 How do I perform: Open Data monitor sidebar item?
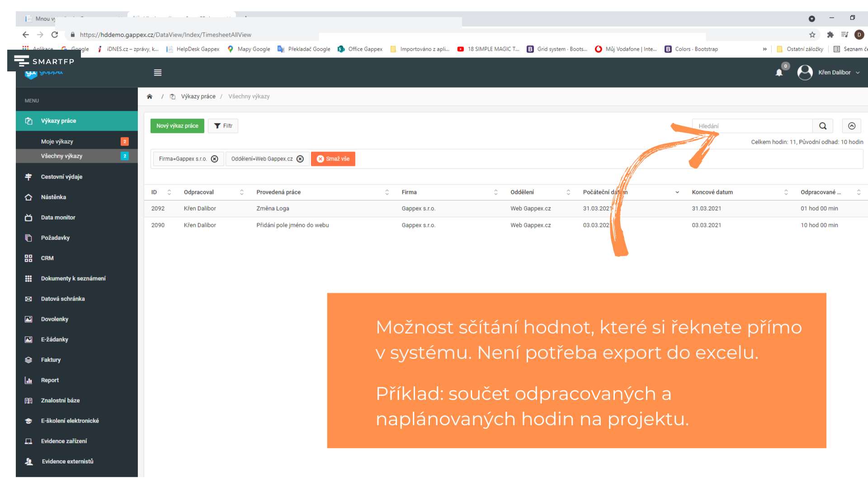pyautogui.click(x=58, y=218)
